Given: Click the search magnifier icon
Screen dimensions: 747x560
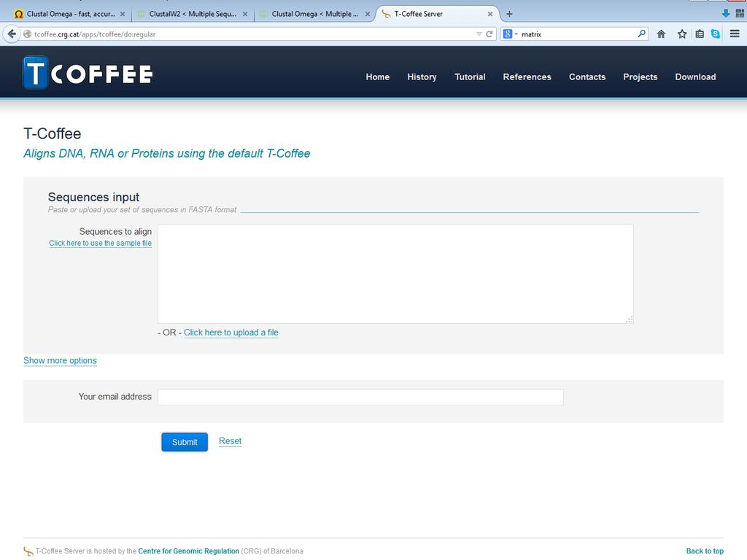Looking at the screenshot, I should coord(641,34).
